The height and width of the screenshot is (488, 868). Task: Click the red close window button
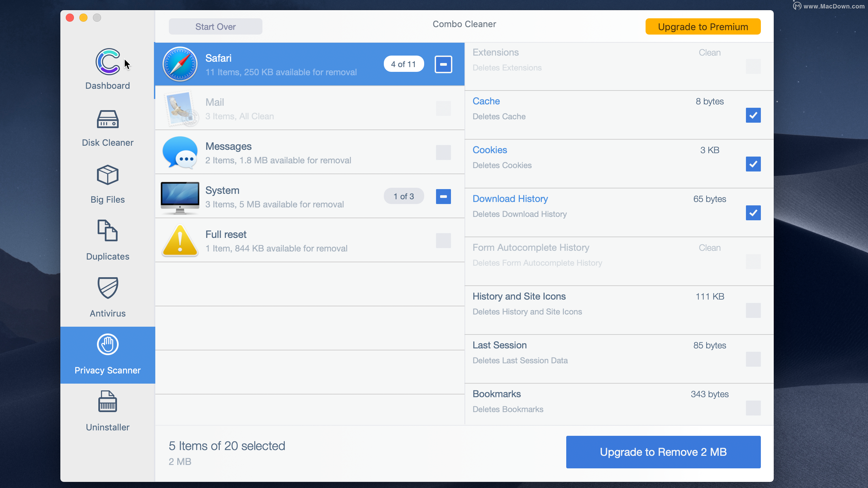(70, 18)
